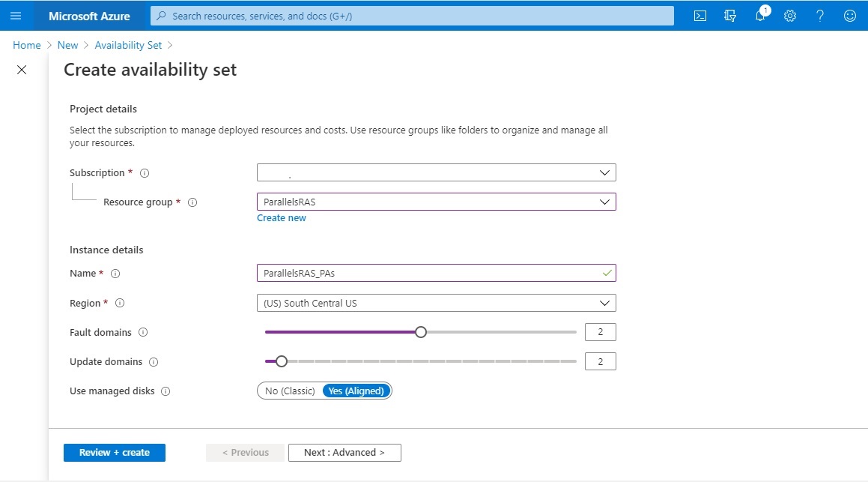The image size is (868, 482).
Task: Click the Create new resource group link
Action: tap(282, 217)
